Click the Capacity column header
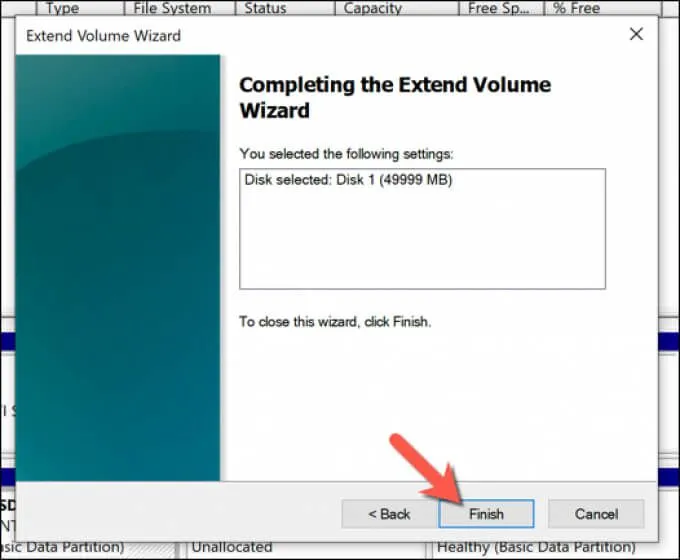Viewport: 680px width, 560px height. [379, 8]
